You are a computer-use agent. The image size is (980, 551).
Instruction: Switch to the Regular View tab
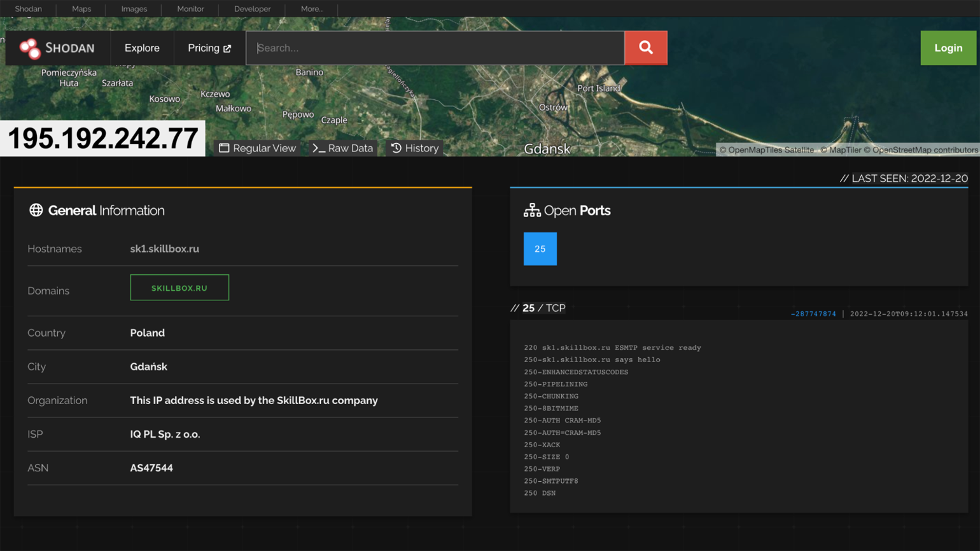pyautogui.click(x=258, y=148)
